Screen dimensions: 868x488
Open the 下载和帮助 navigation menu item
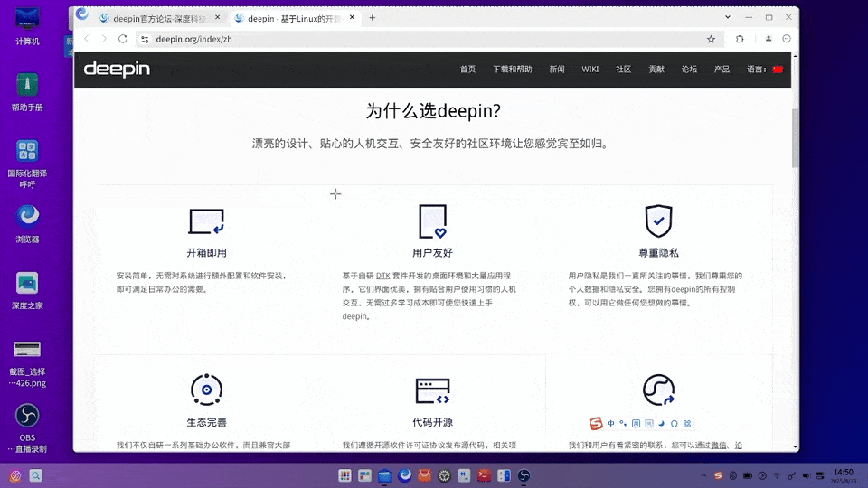point(513,70)
